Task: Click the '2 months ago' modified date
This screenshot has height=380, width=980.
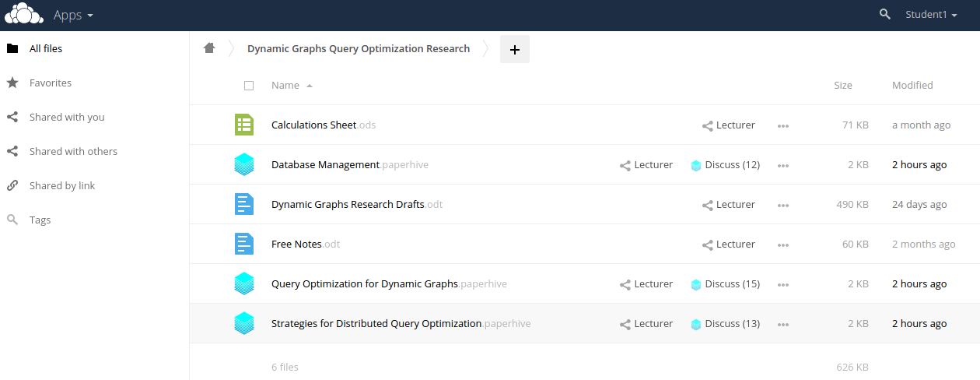Action: 923,244
